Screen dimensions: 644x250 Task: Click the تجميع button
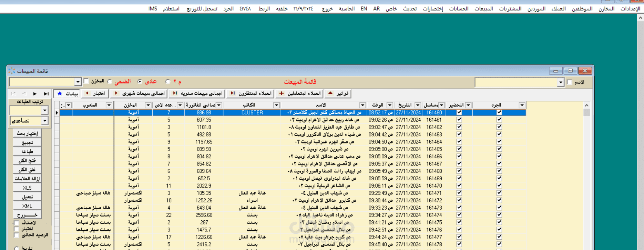[x=27, y=142]
